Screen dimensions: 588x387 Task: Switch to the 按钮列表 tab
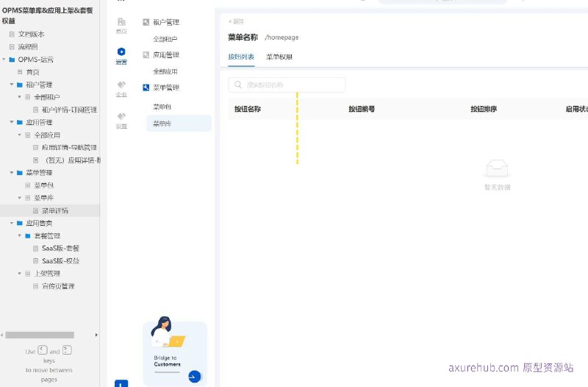(241, 57)
